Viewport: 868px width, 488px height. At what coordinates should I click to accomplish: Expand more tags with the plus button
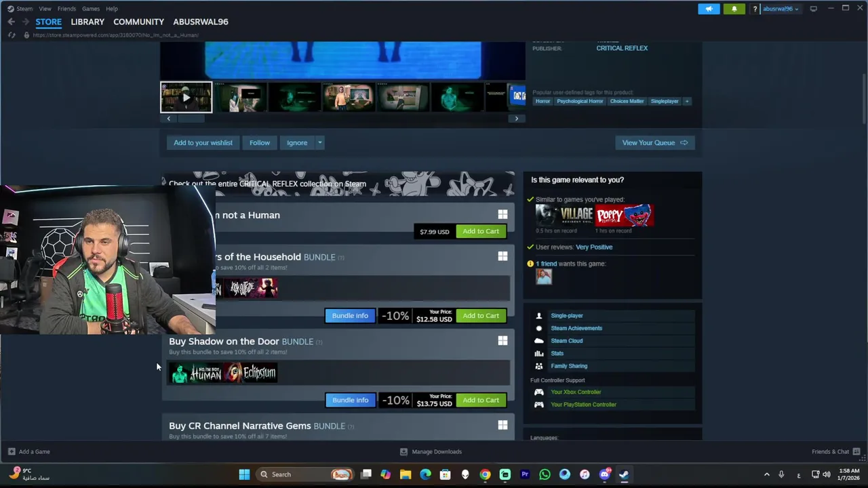click(x=686, y=101)
